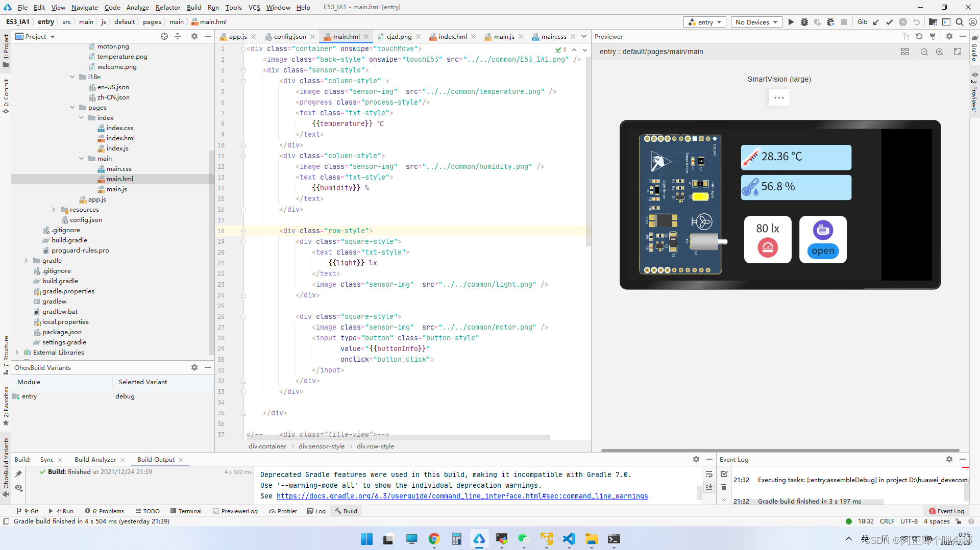Open Visual Studio Code from taskbar
980x550 pixels.
569,539
